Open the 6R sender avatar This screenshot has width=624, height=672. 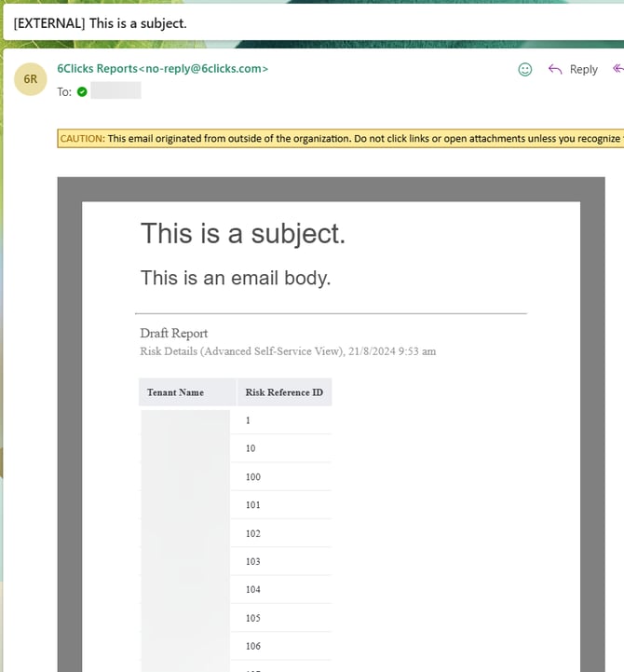coord(31,79)
